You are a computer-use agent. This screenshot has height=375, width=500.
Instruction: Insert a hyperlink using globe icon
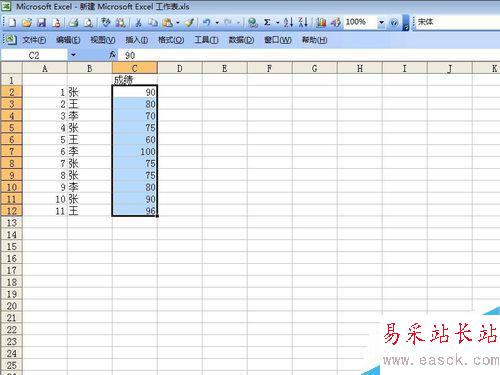(x=253, y=22)
